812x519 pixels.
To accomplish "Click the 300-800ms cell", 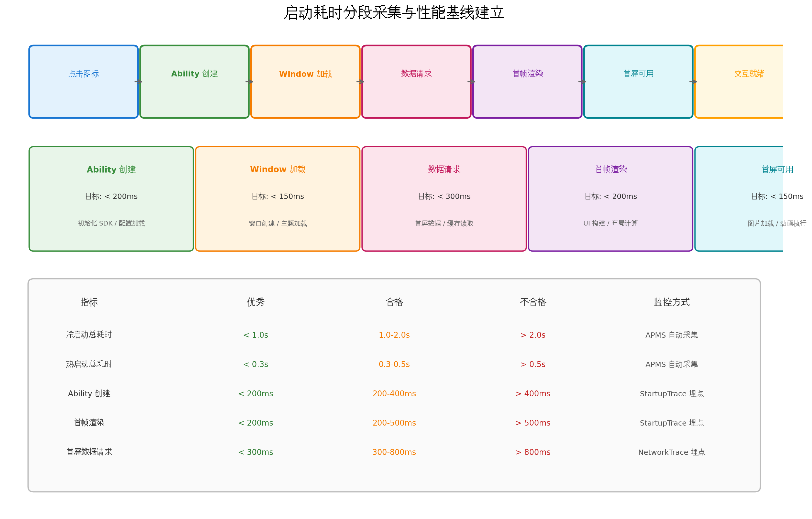I will coord(394,452).
